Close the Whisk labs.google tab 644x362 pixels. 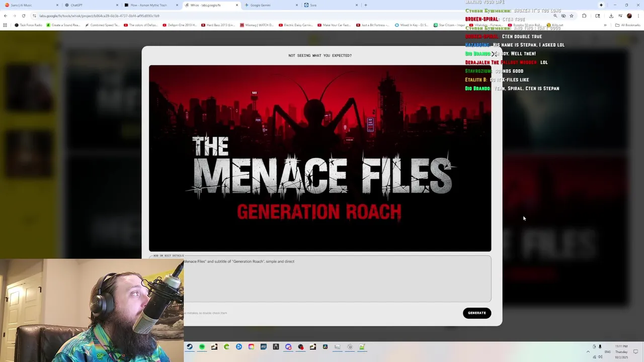click(x=237, y=5)
